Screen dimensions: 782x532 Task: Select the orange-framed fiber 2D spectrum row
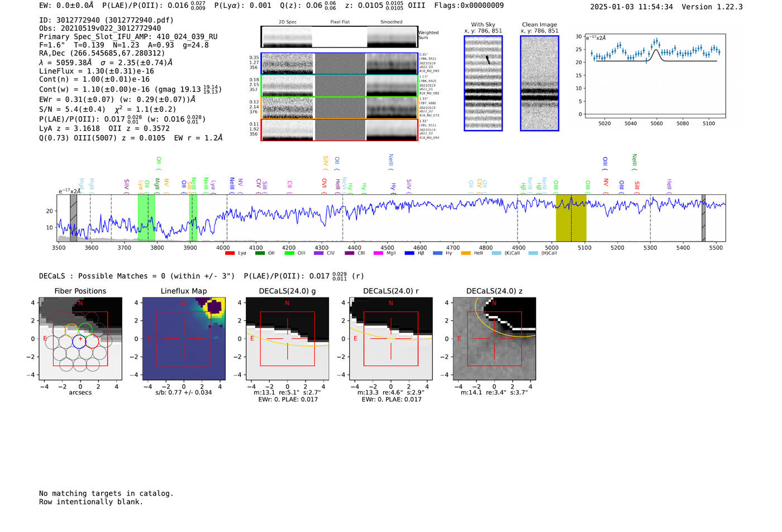pos(340,108)
